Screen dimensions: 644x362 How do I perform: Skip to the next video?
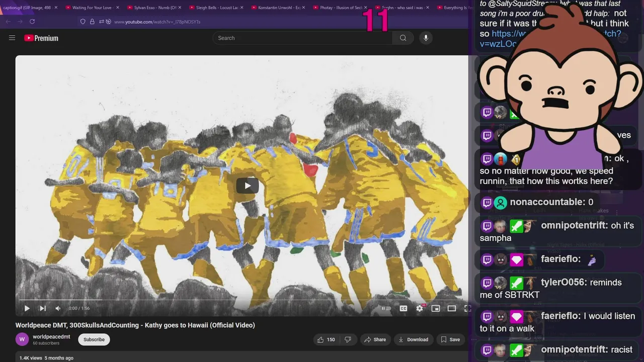pos(43,308)
